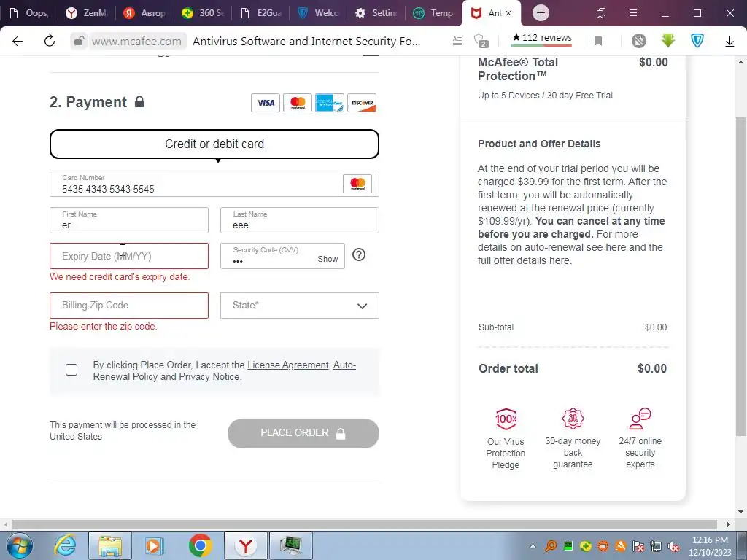747x560 pixels.
Task: Click the Discover card logo
Action: click(x=362, y=103)
